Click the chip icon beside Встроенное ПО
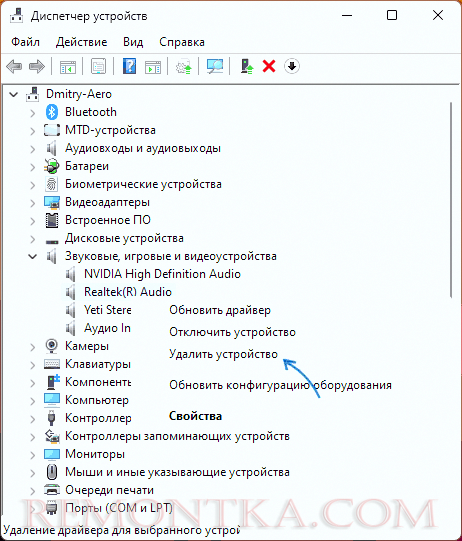 tap(52, 220)
